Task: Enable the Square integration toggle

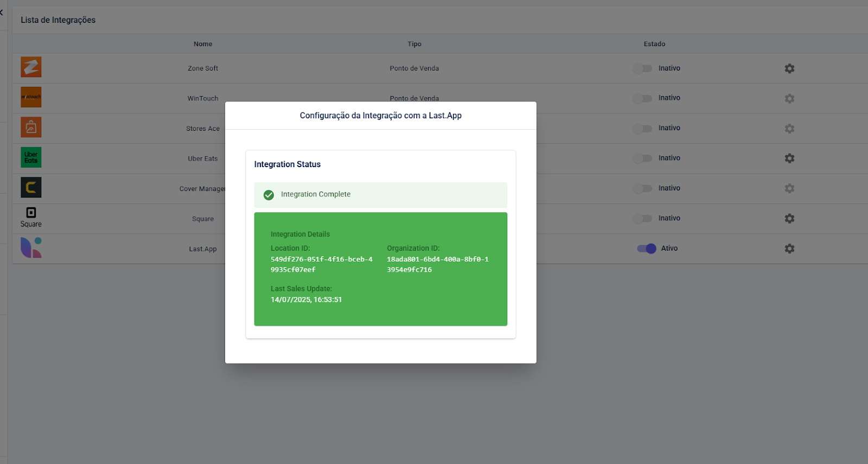Action: 643,219
